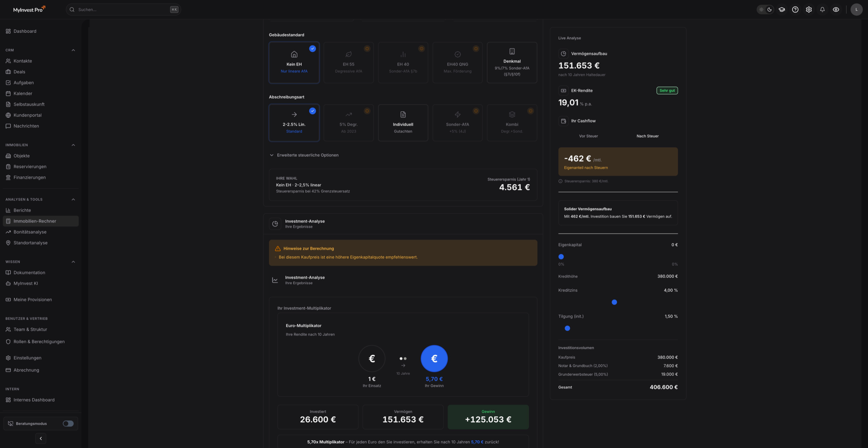
Task: Collapse the Analysen & Tools section
Action: click(73, 199)
